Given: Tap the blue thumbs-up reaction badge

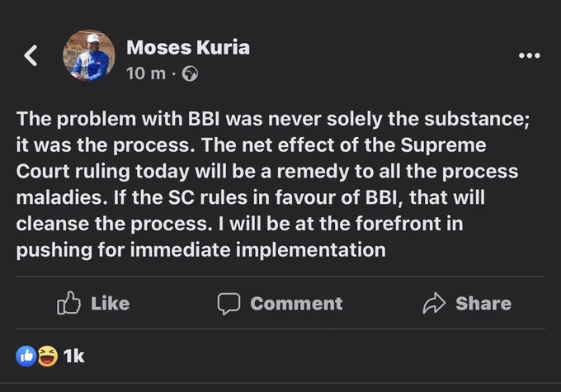Looking at the screenshot, I should click(26, 357).
